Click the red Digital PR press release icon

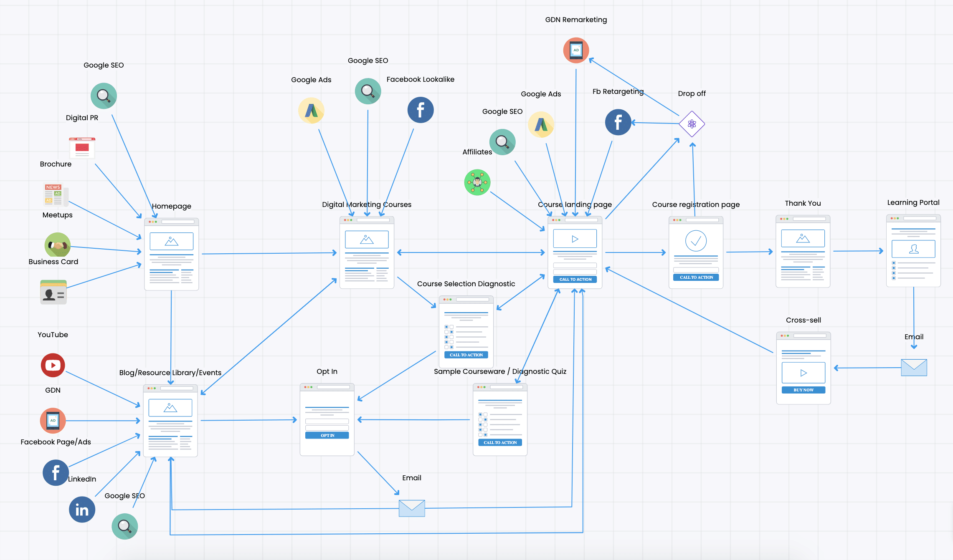82,148
